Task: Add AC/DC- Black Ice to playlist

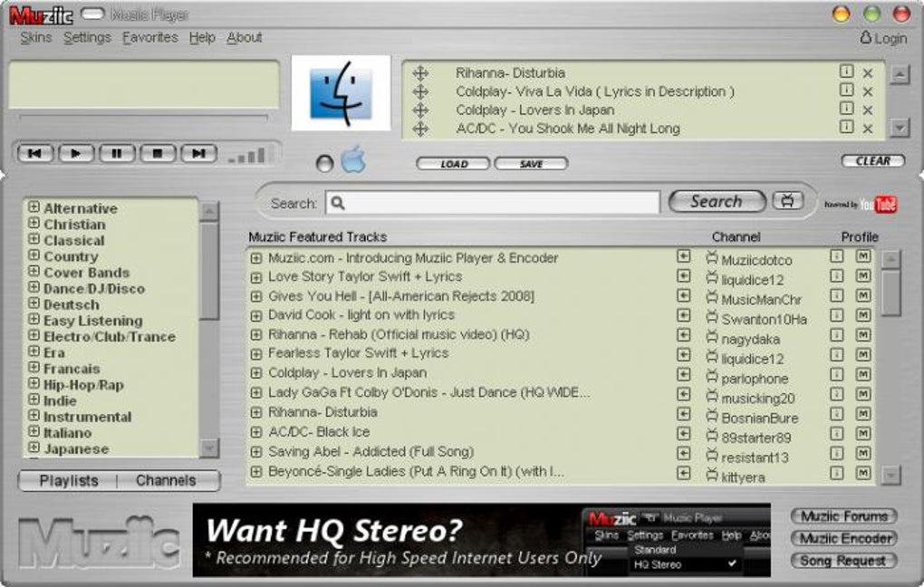Action: [x=684, y=433]
